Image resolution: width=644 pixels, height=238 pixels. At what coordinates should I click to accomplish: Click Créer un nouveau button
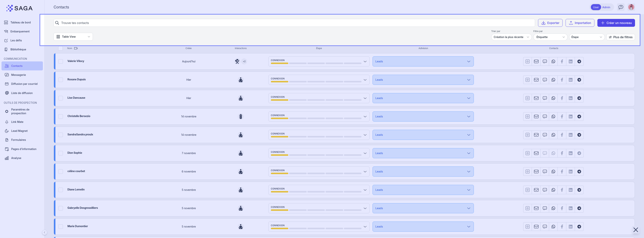coord(616,23)
